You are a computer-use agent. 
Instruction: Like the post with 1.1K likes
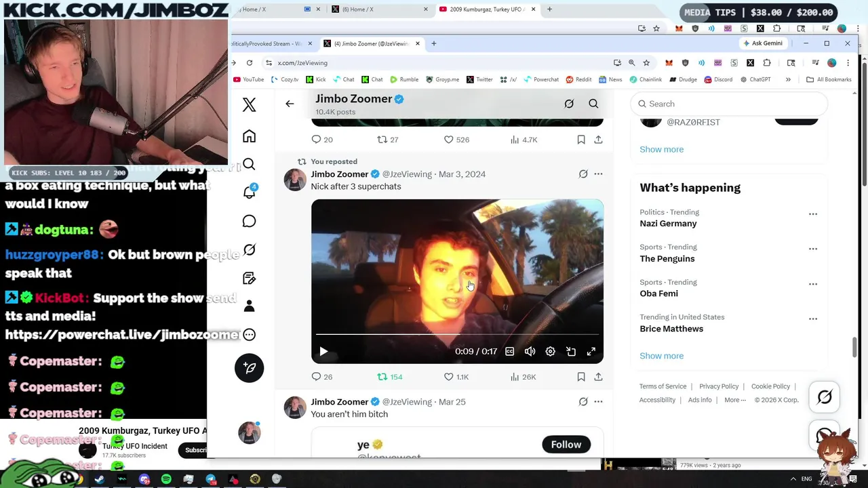click(456, 377)
